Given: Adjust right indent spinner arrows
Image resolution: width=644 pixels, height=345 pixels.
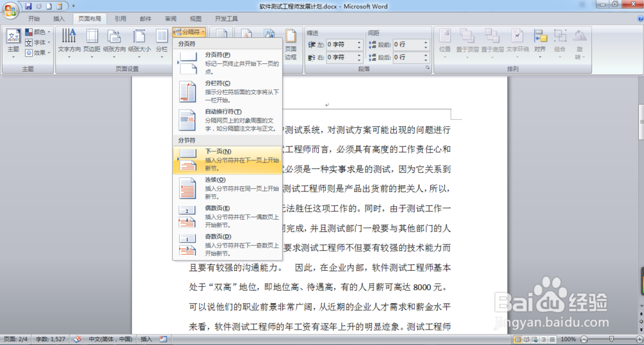Looking at the screenshot, I should (x=359, y=57).
